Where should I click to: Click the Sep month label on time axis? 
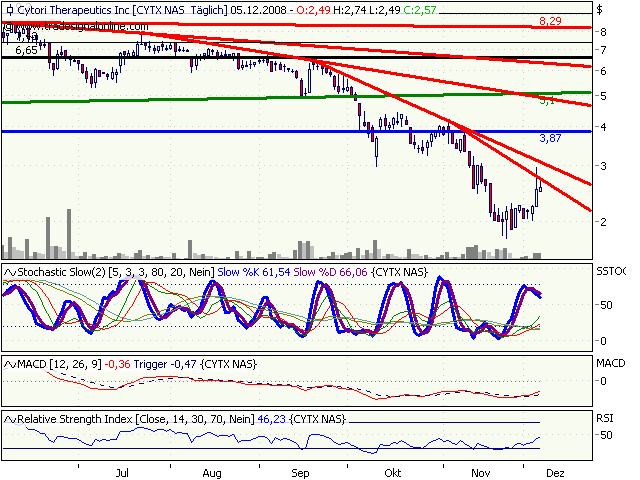[300, 473]
